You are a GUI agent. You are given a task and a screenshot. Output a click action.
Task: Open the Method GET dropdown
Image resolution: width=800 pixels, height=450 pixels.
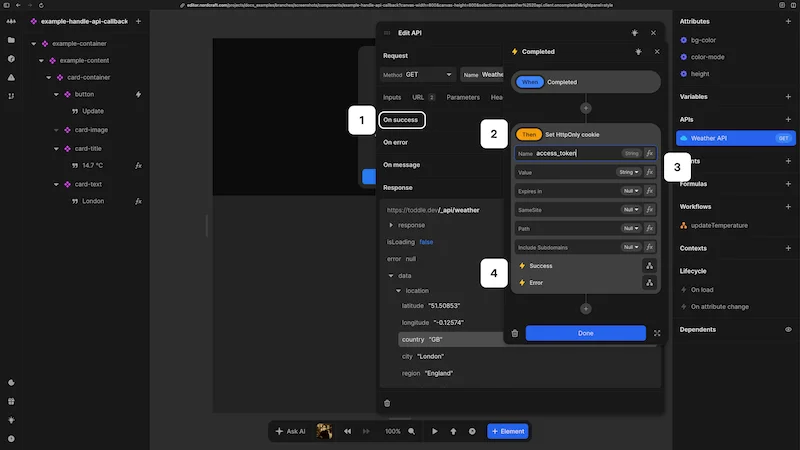click(417, 74)
